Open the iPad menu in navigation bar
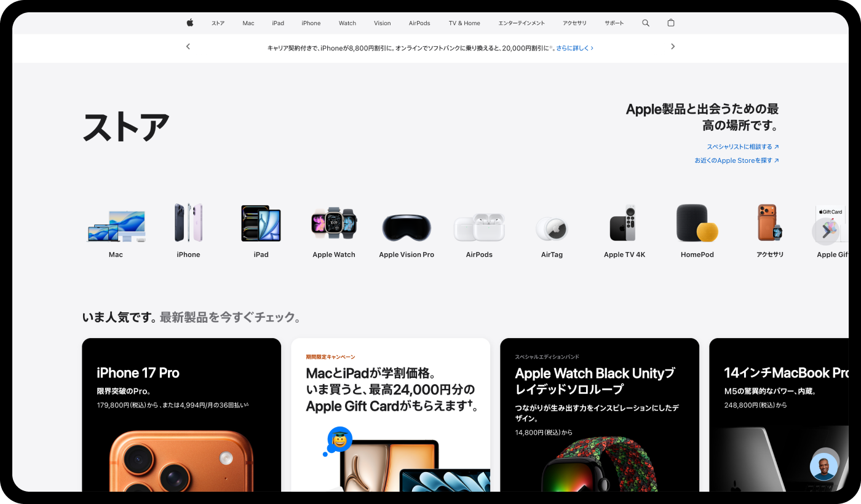This screenshot has height=504, width=861. 278,23
